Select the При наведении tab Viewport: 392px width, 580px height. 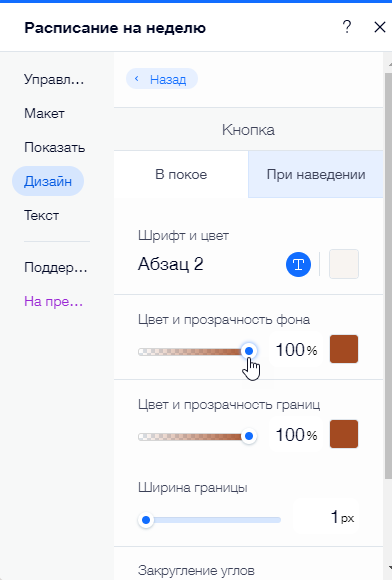click(316, 174)
